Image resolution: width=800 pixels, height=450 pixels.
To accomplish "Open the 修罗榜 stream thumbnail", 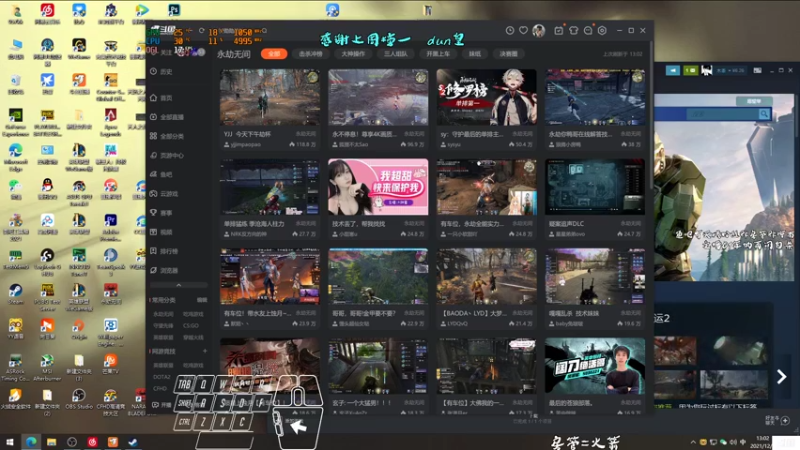I will coord(486,97).
